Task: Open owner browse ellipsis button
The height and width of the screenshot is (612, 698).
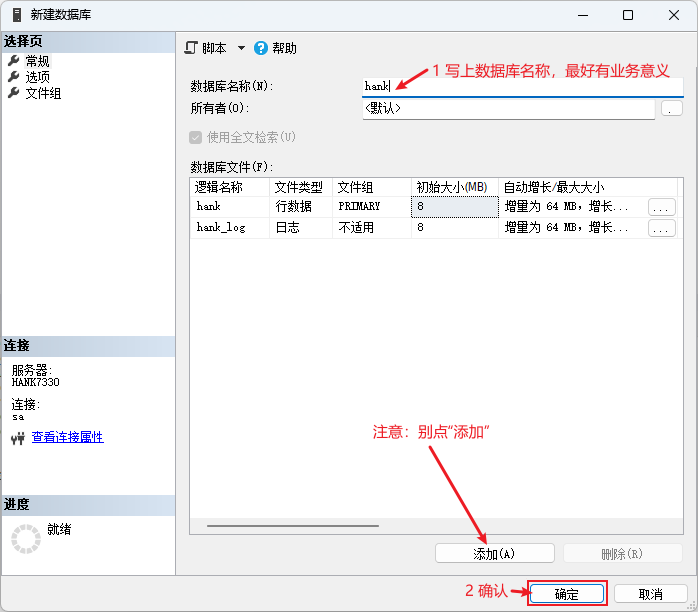Action: (x=671, y=108)
